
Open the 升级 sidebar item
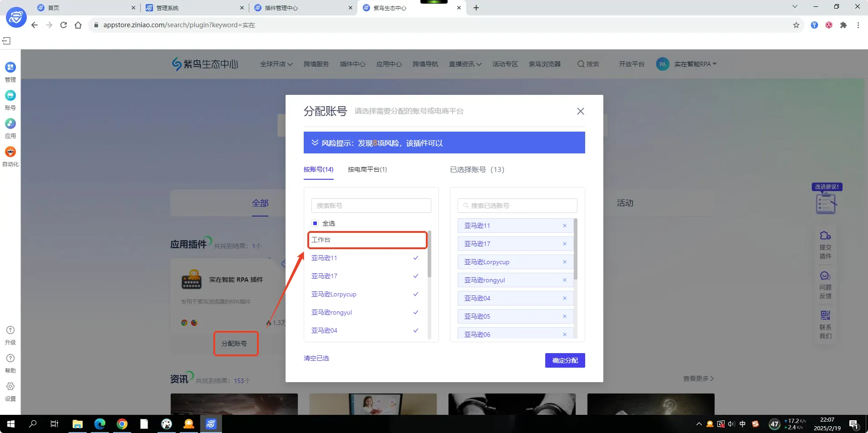click(10, 335)
